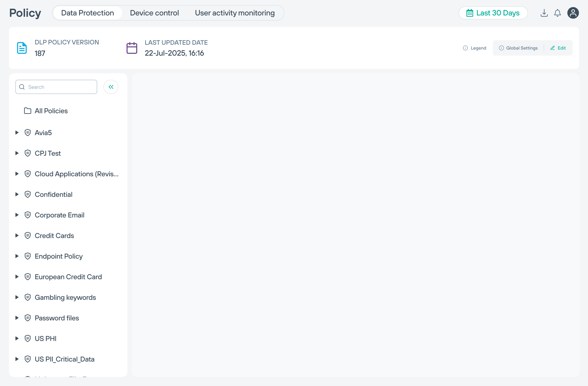
Task: Click the Gambling keywords shield icon
Action: pyautogui.click(x=28, y=297)
